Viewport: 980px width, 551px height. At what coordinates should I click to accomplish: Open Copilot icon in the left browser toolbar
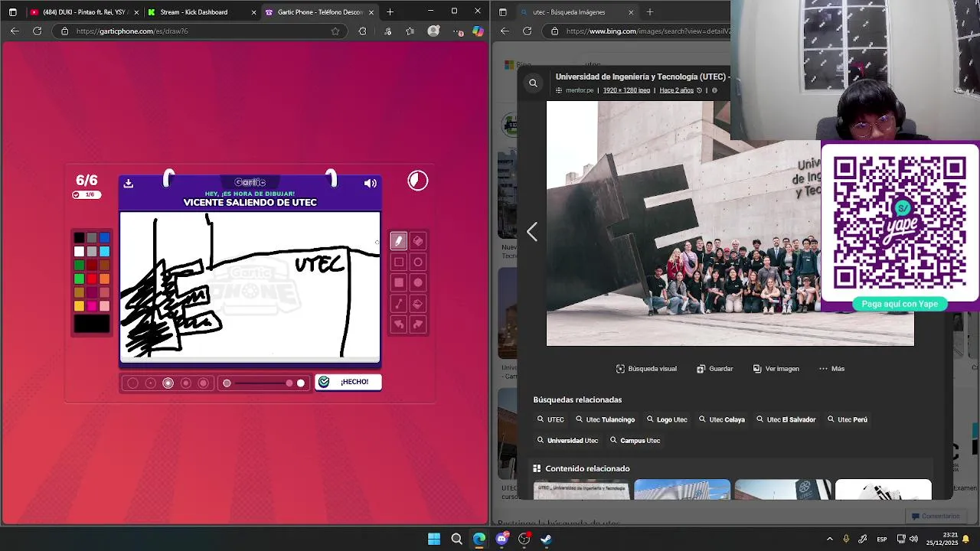(478, 31)
